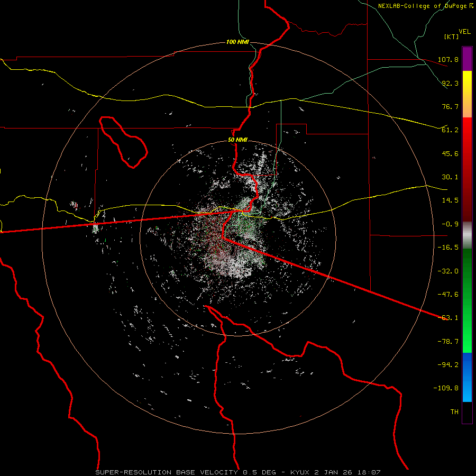
Task: Click the yellow-orange segment of the color bar
Action: tap(467, 94)
